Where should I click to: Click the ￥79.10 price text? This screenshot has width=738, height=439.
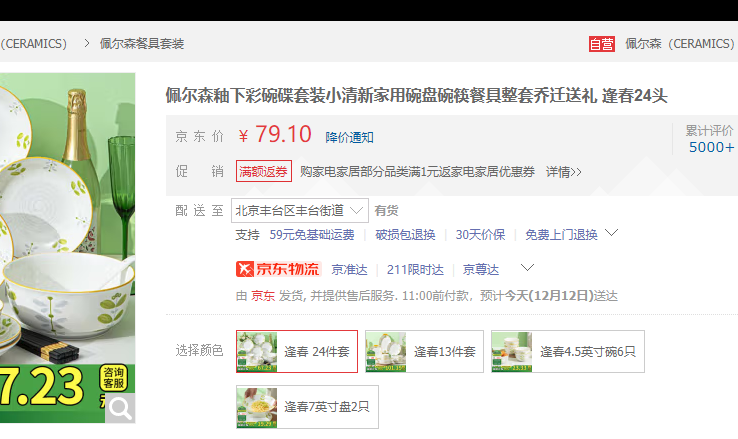click(275, 135)
